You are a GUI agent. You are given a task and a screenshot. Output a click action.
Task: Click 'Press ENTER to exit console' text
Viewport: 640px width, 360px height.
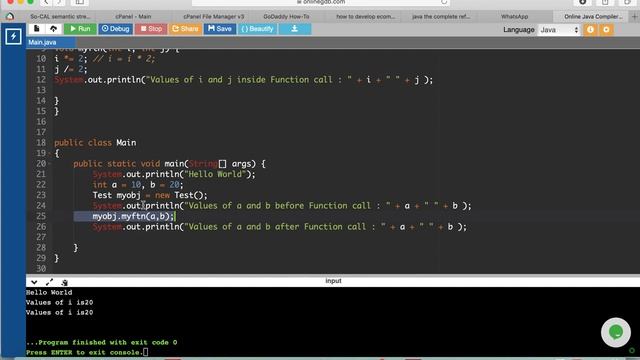(x=84, y=352)
